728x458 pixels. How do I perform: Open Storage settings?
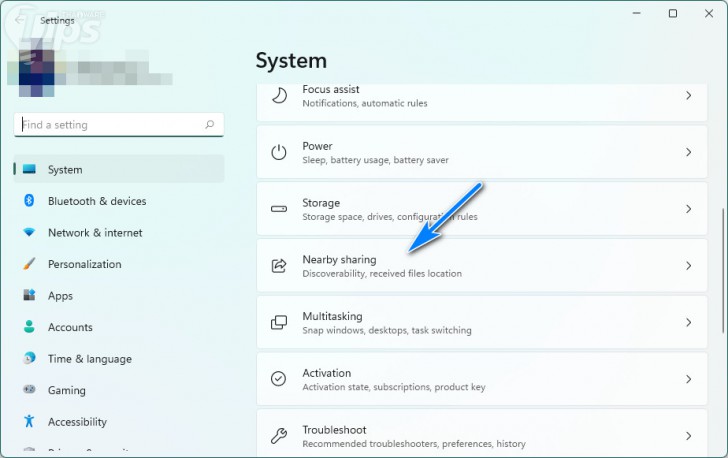pos(482,209)
